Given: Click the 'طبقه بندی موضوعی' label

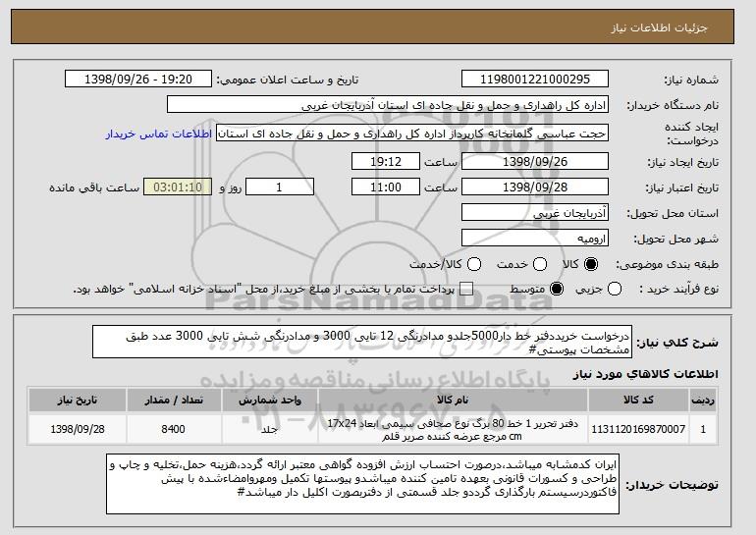Looking at the screenshot, I should click(668, 264).
